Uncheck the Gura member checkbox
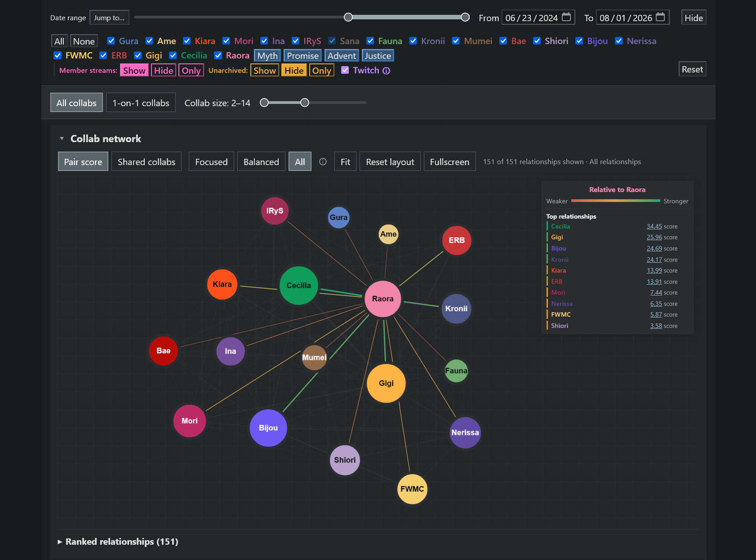The height and width of the screenshot is (560, 756). click(x=111, y=41)
